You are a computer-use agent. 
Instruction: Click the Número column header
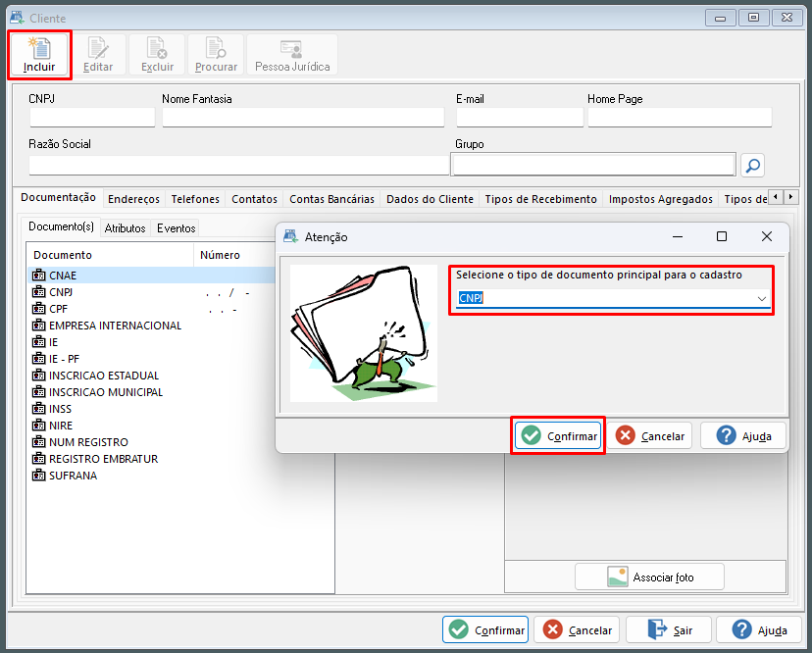coord(235,255)
